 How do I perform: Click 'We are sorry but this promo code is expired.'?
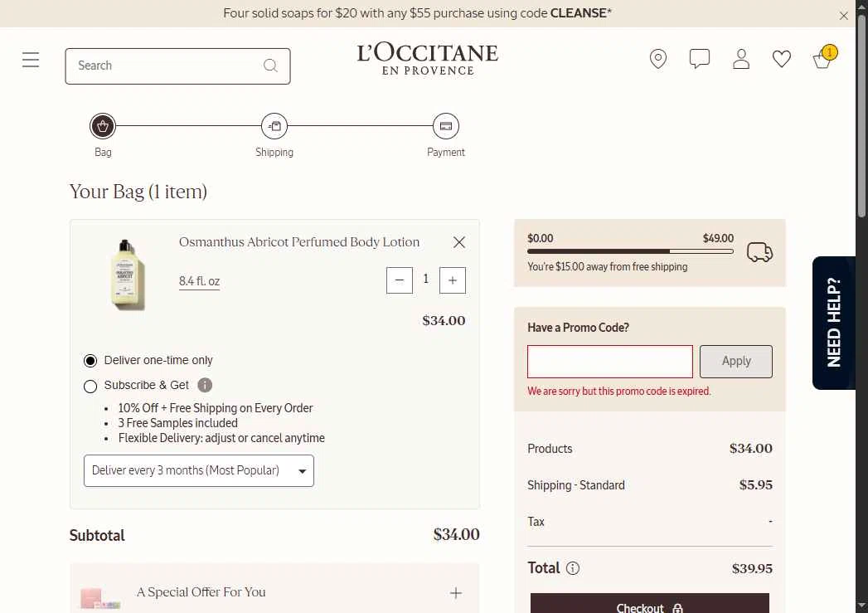619,391
